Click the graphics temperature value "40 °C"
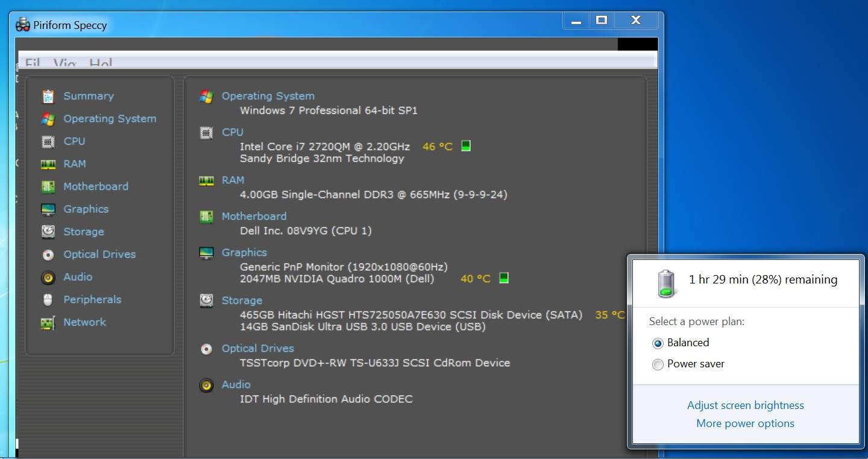This screenshot has height=459, width=868. [x=476, y=279]
